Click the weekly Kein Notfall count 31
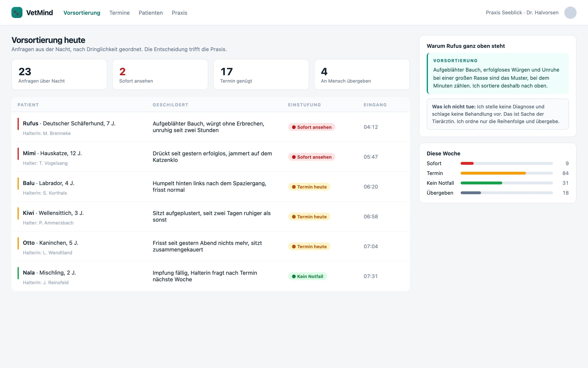 (x=565, y=183)
